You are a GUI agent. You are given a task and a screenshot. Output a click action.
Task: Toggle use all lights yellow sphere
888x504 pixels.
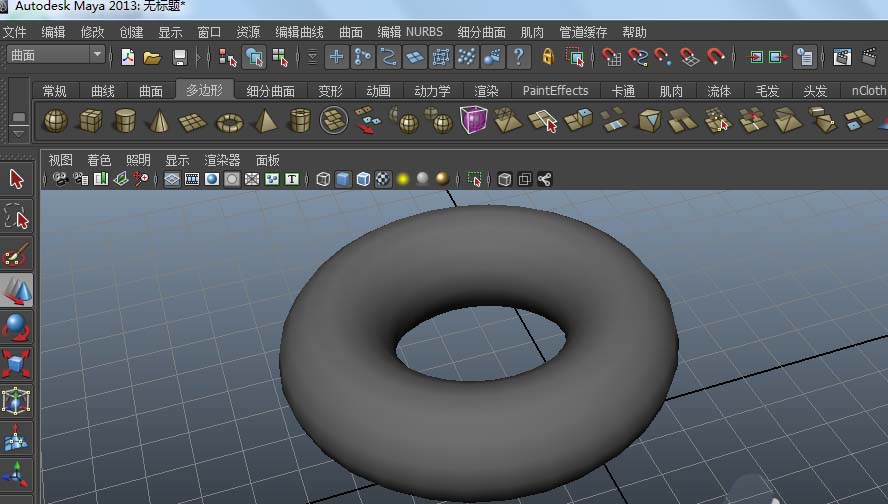point(403,180)
